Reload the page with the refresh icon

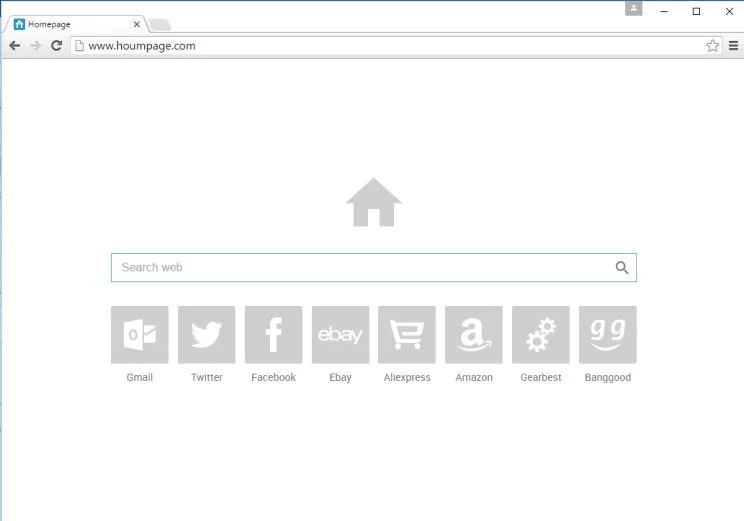tap(56, 46)
